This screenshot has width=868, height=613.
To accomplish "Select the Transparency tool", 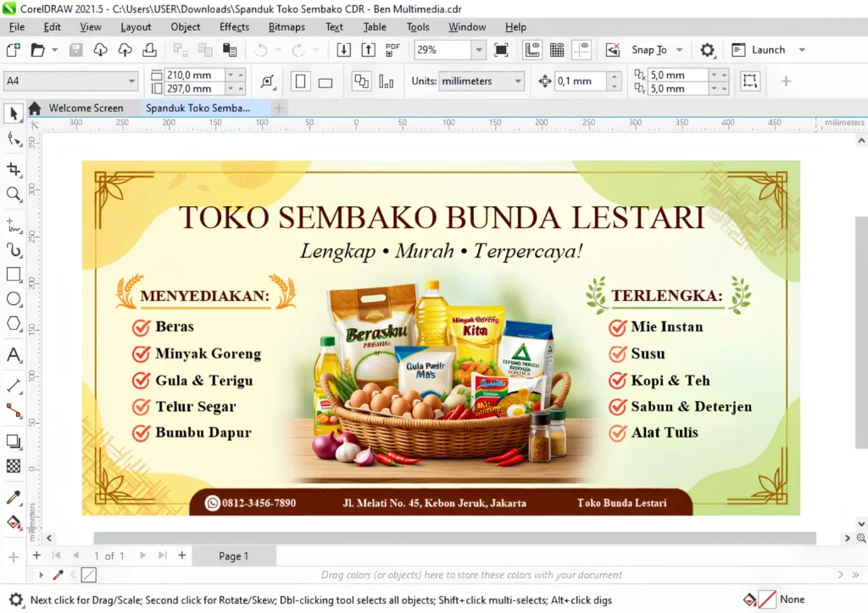I will coord(14,466).
